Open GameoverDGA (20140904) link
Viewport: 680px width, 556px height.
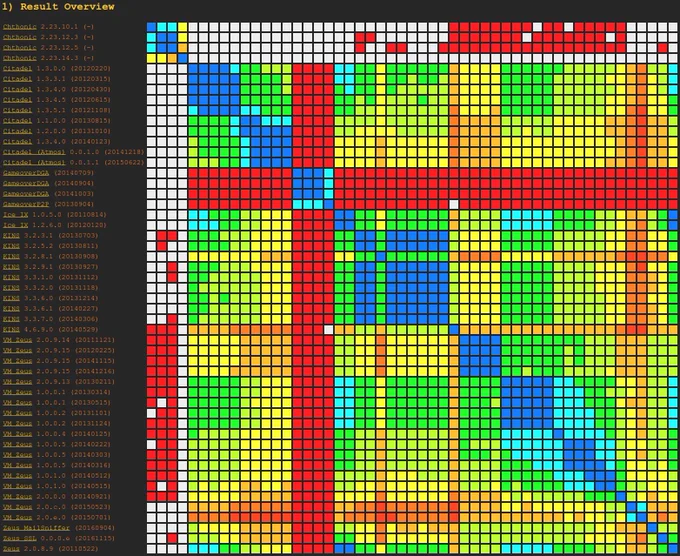pyautogui.click(x=26, y=183)
